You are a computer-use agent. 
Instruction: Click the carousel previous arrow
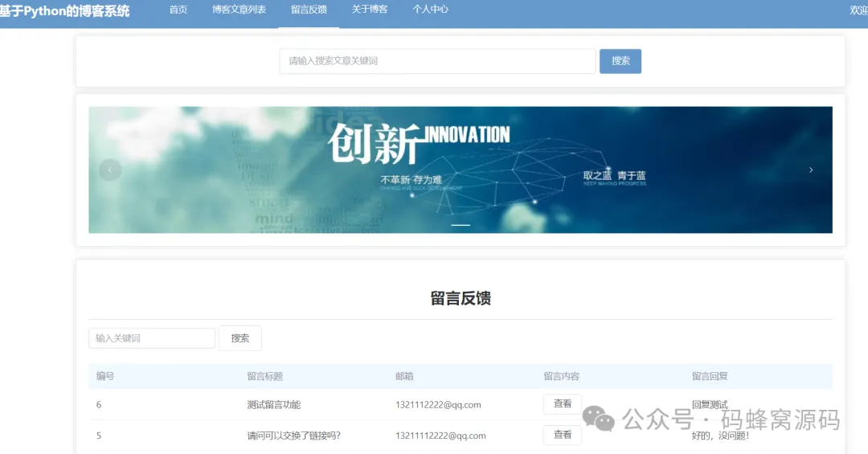point(109,170)
